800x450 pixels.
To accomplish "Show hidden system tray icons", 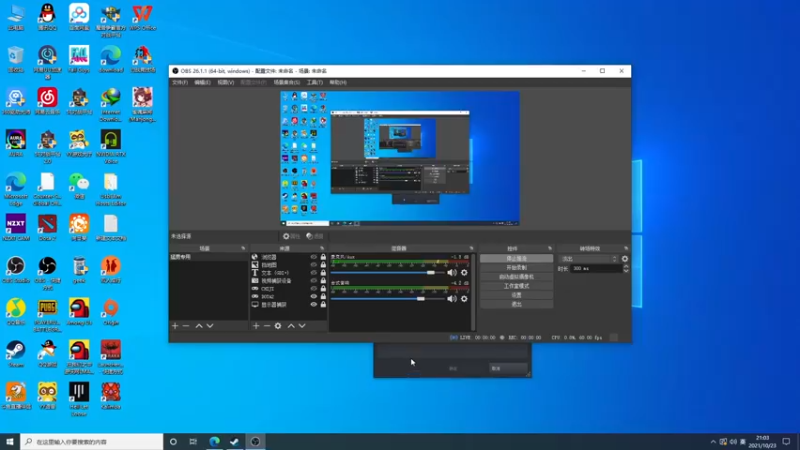I will point(713,442).
